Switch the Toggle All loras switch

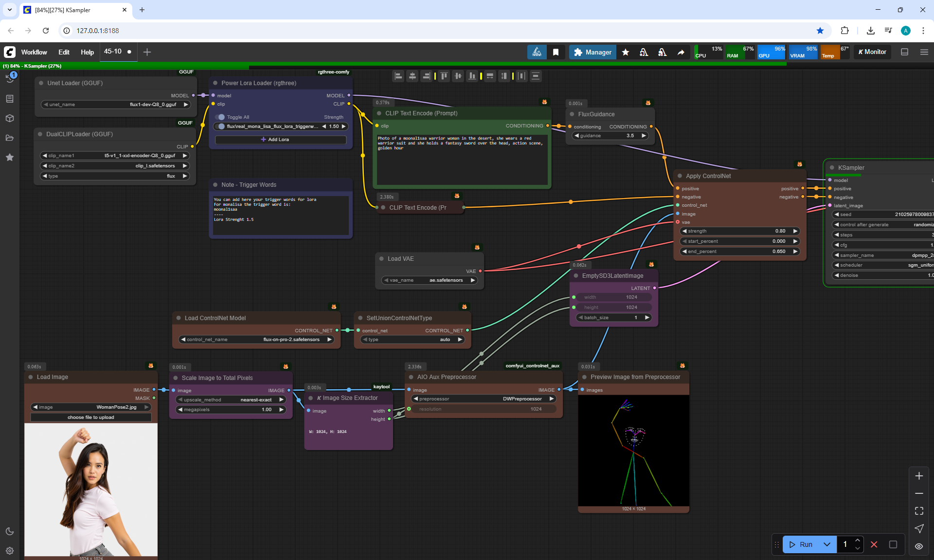[221, 117]
